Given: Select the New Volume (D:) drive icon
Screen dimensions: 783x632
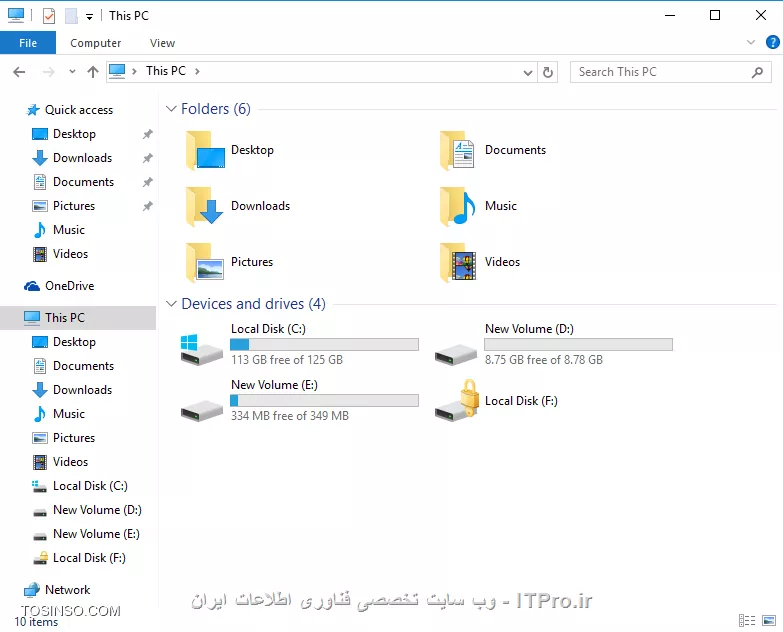Looking at the screenshot, I should (x=455, y=354).
